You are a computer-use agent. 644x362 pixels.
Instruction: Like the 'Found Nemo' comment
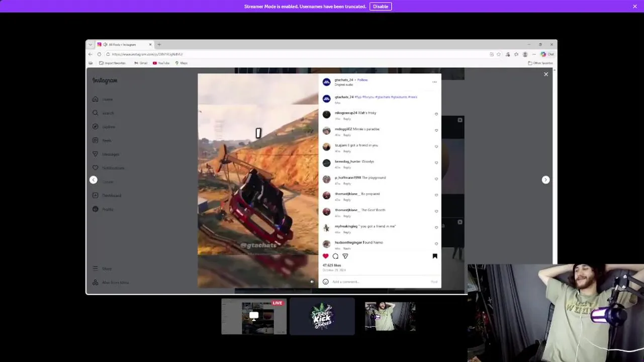[436, 244]
